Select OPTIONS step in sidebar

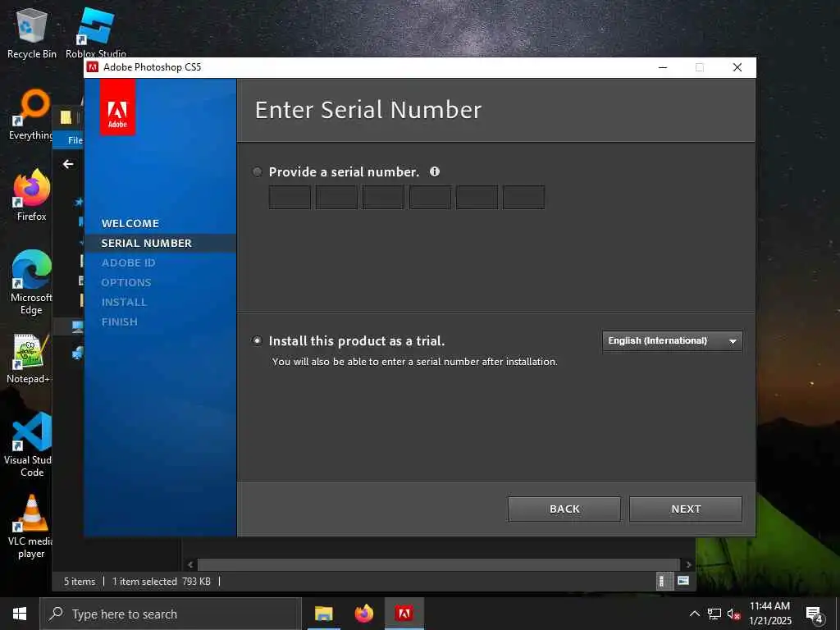tap(126, 282)
